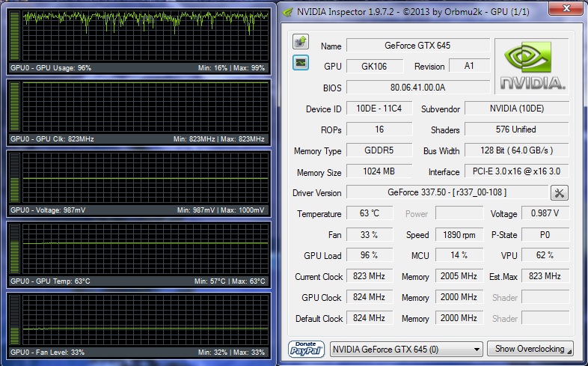Click the Driver Version label text
The height and width of the screenshot is (366, 588).
point(317,193)
